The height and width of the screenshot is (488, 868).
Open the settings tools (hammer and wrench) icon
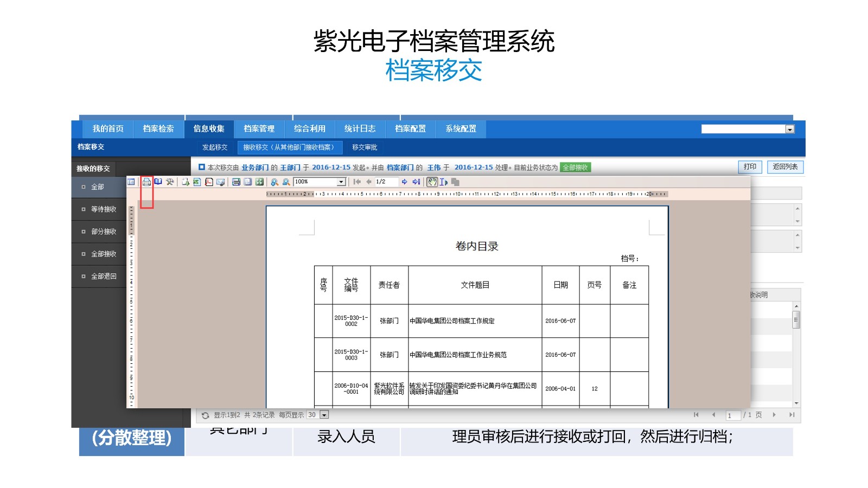(x=170, y=182)
